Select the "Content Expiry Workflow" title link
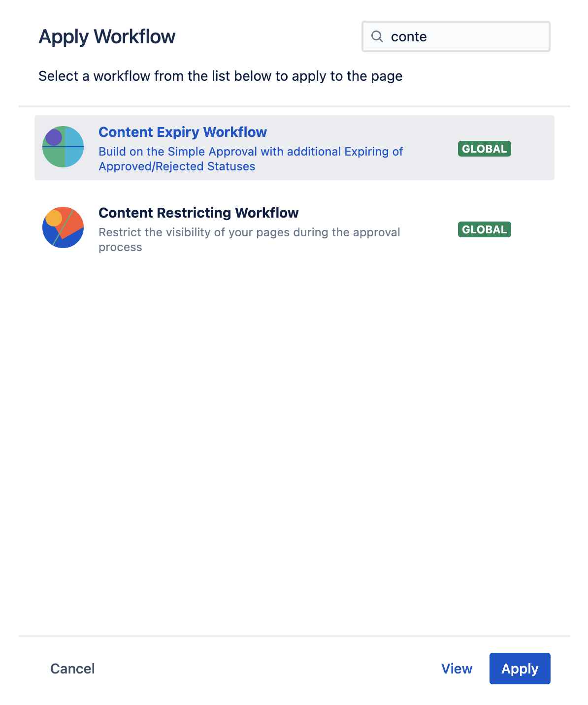The image size is (588, 705). click(x=183, y=132)
